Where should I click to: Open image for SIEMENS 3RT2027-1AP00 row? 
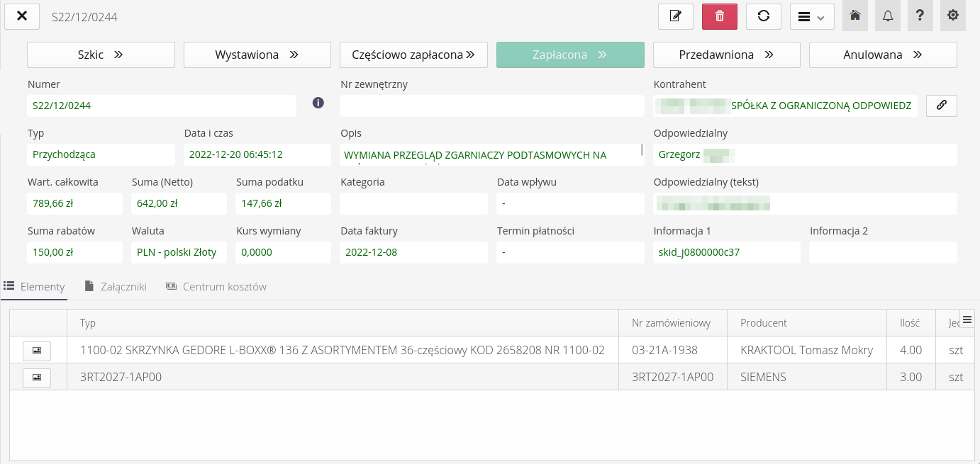pos(37,378)
